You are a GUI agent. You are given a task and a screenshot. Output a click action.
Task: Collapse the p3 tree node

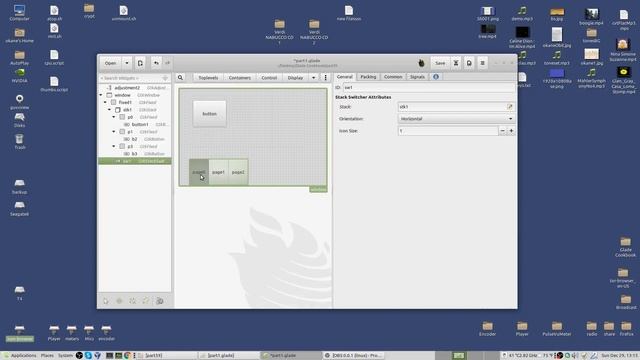114,146
